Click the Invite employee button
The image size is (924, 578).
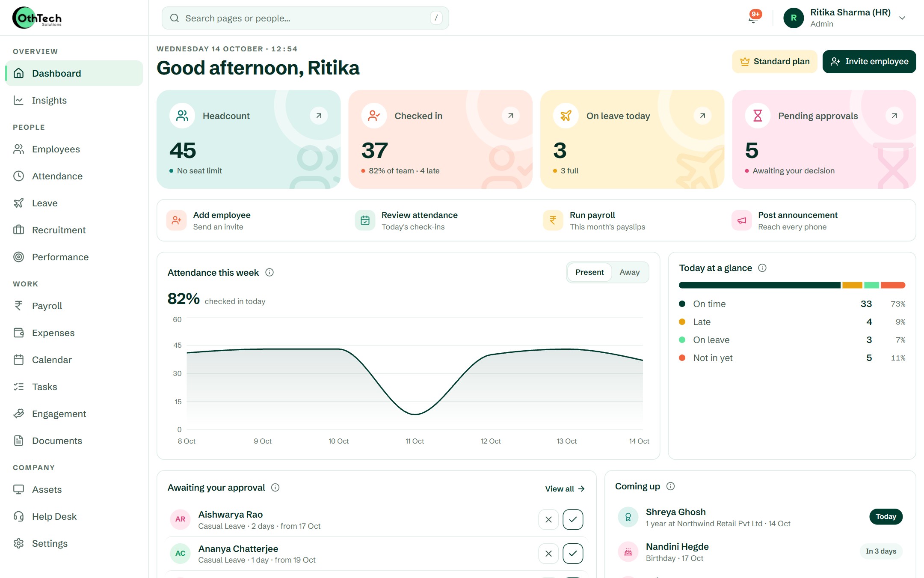tap(869, 62)
